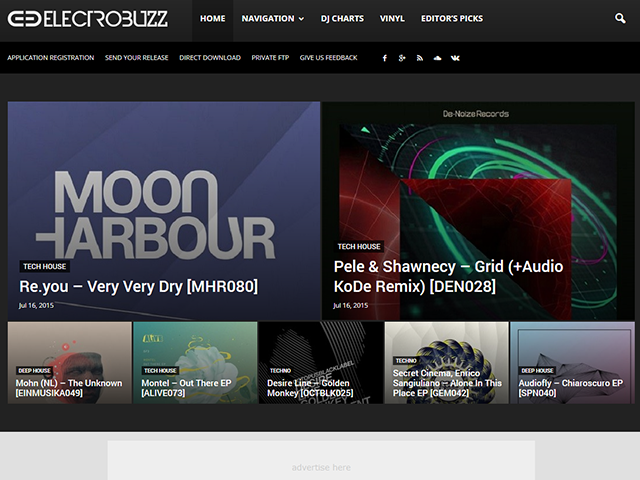Open Audiofly Chiaroscuro EP thumbnail
The image size is (640, 480).
pos(572,362)
